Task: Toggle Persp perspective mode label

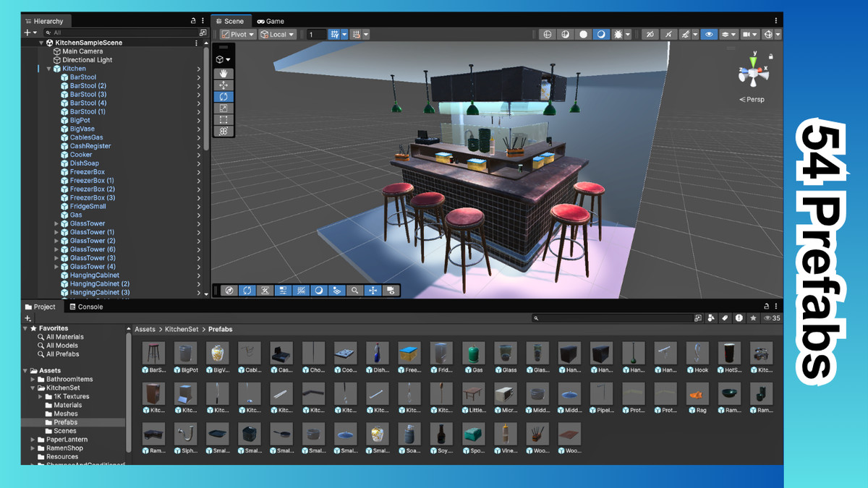Action: coord(752,100)
